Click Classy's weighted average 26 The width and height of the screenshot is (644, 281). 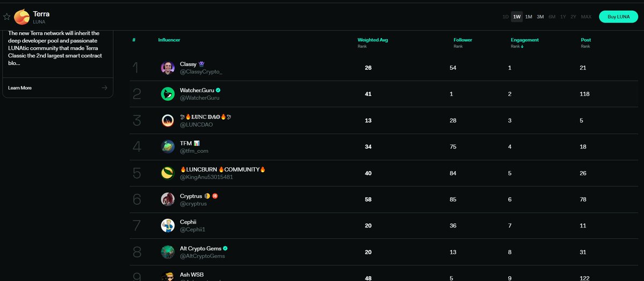coord(368,68)
